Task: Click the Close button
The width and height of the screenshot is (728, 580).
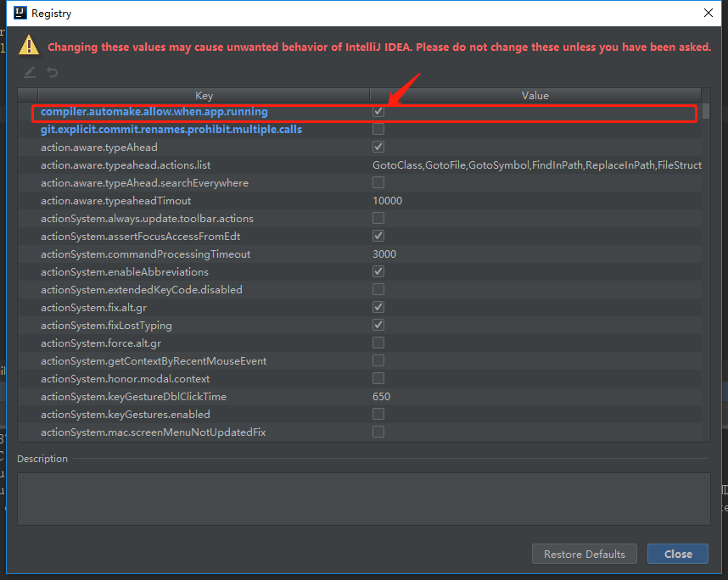Action: (x=677, y=554)
